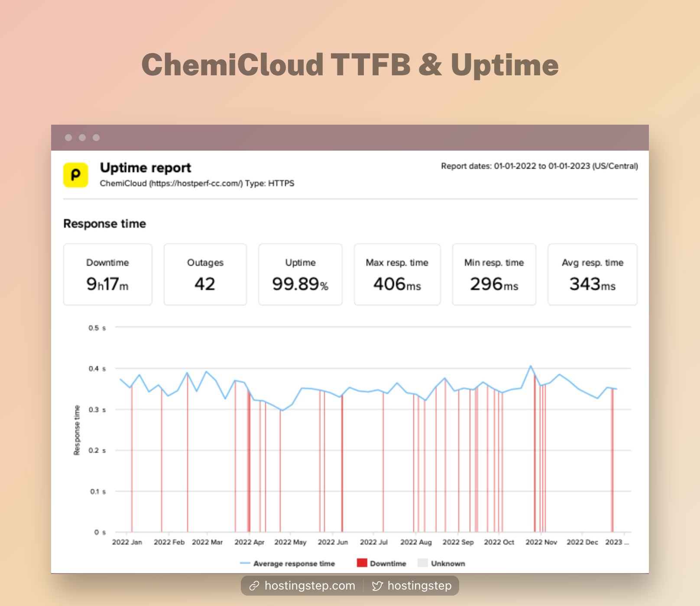
Task: Toggle the blue Average response time legend line
Action: click(x=245, y=563)
